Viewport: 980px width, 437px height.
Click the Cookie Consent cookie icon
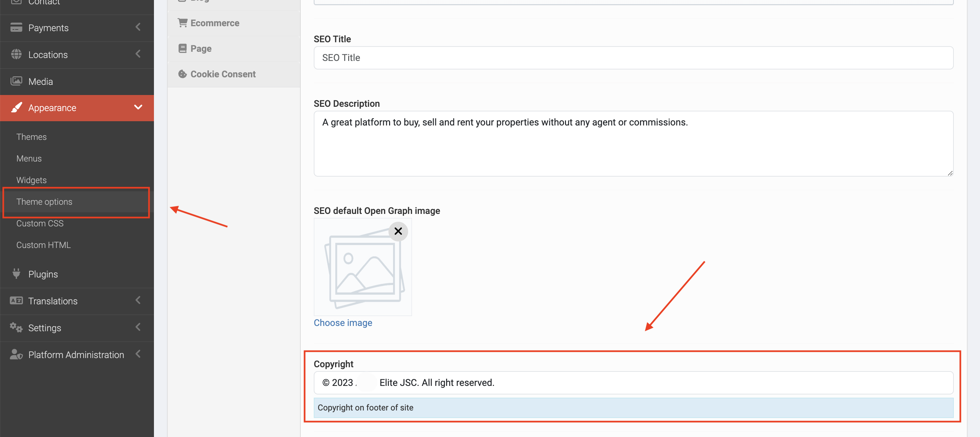point(182,74)
